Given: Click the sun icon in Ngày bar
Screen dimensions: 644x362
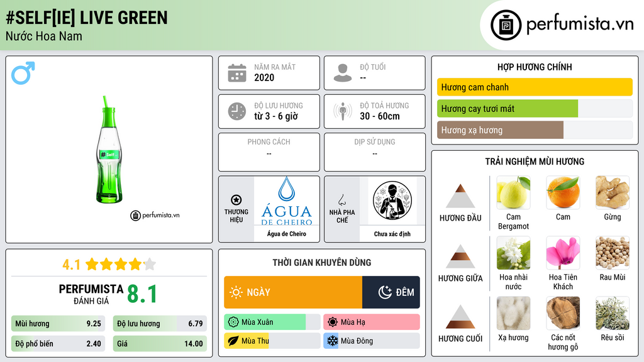Looking at the screenshot, I should pyautogui.click(x=236, y=292).
